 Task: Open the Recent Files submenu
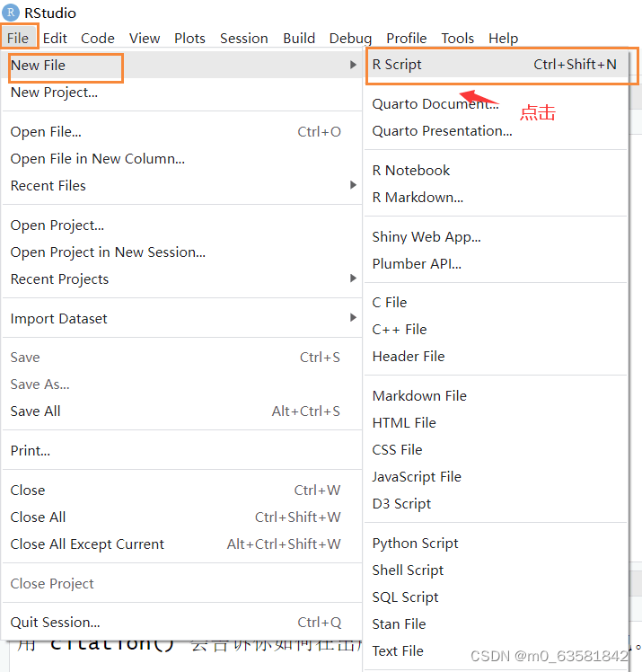(182, 186)
